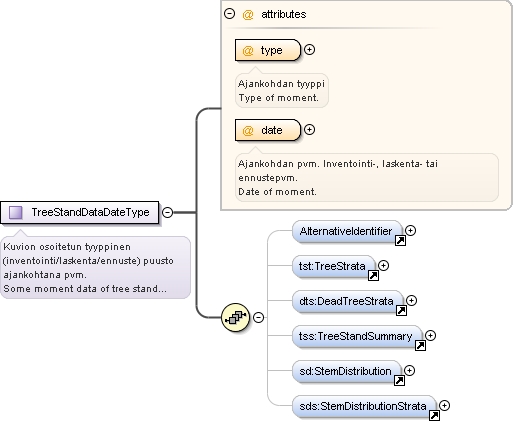Select the tss:TreeStandSummary element
514x422 pixels.
point(357,336)
